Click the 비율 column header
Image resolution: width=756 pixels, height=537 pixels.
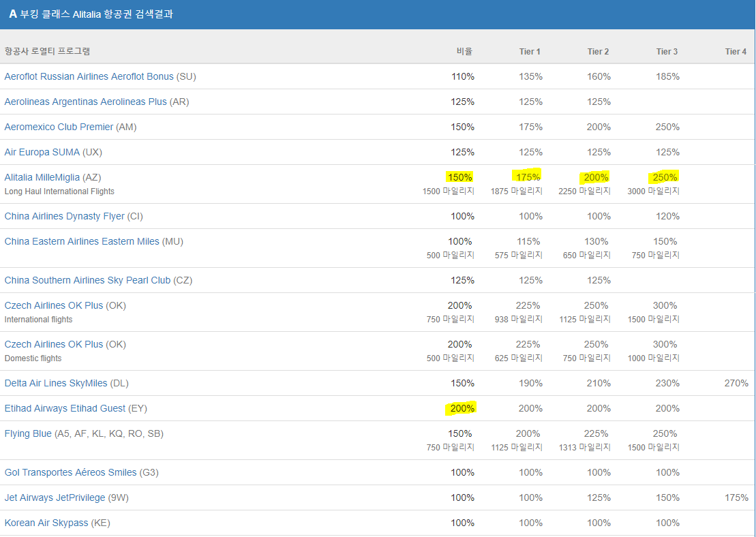tap(464, 51)
